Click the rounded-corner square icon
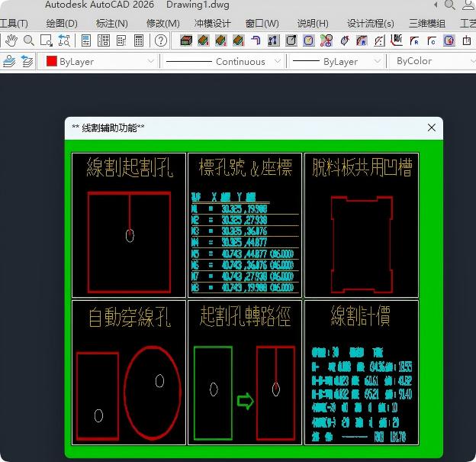 click(291, 40)
